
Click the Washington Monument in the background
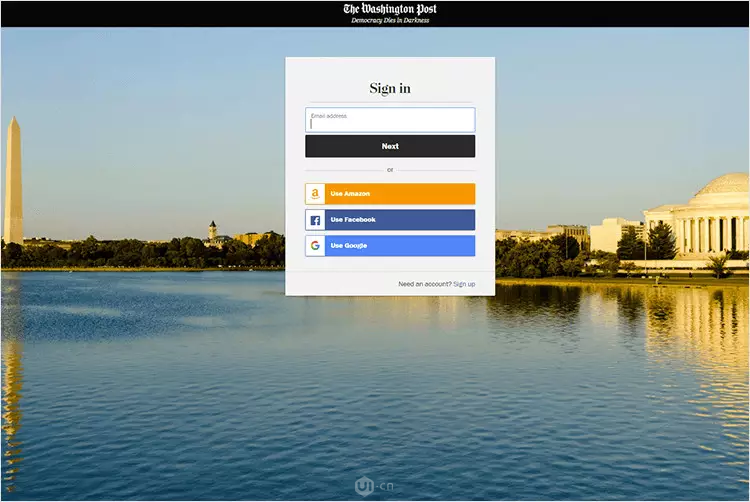pos(13,180)
